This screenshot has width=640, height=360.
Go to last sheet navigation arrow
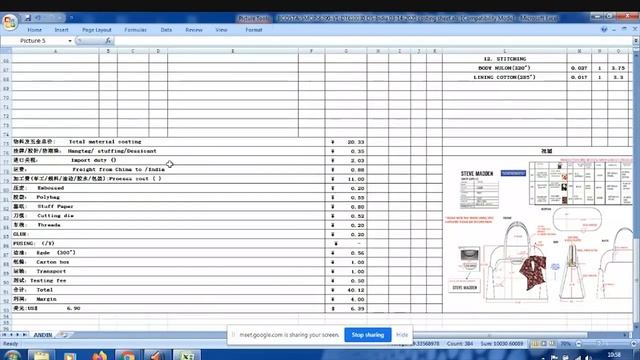tap(24, 335)
